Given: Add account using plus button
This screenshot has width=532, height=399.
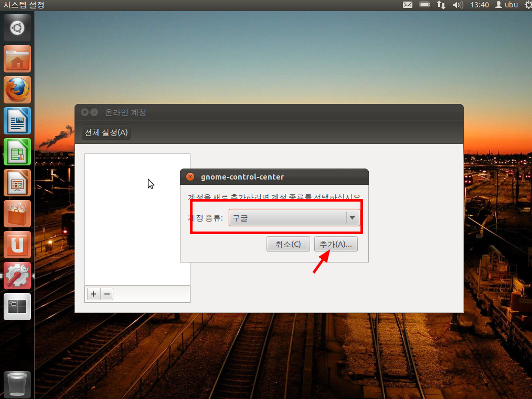Looking at the screenshot, I should pos(93,294).
